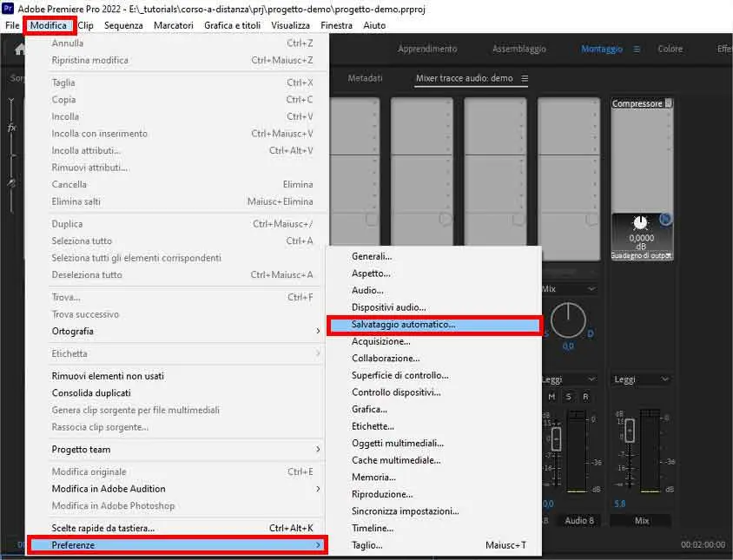
Task: Open Cache multimediale... preferences
Action: tap(434, 460)
